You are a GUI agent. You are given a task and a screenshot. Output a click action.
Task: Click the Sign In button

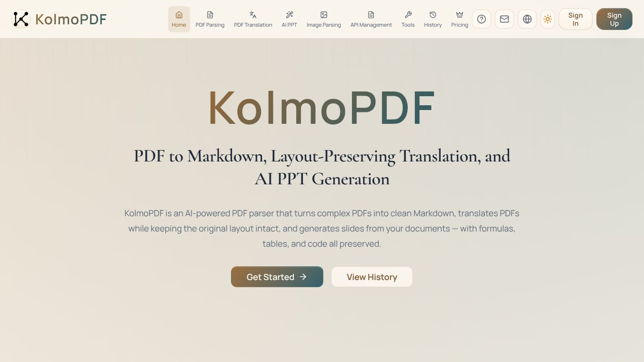coord(575,19)
